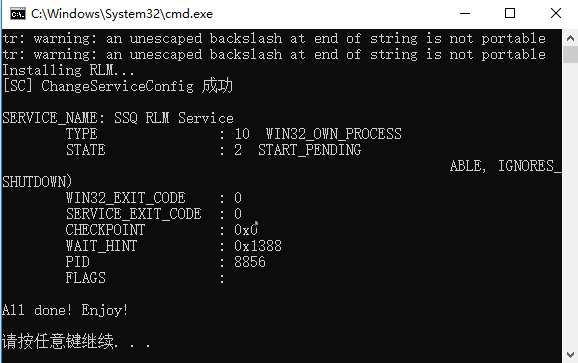Click the first tr warning line
The height and width of the screenshot is (363, 578).
pyautogui.click(x=274, y=38)
